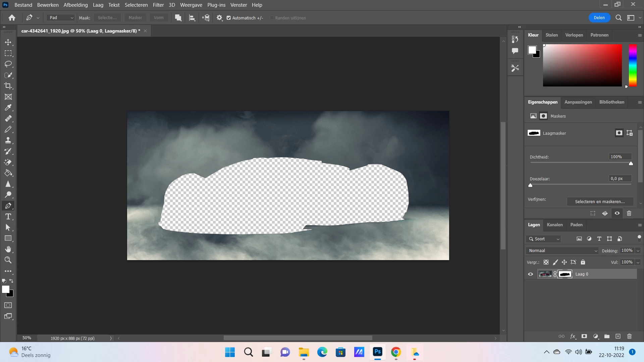The height and width of the screenshot is (362, 644).
Task: Click the Selecteren en maskeren button
Action: click(600, 201)
